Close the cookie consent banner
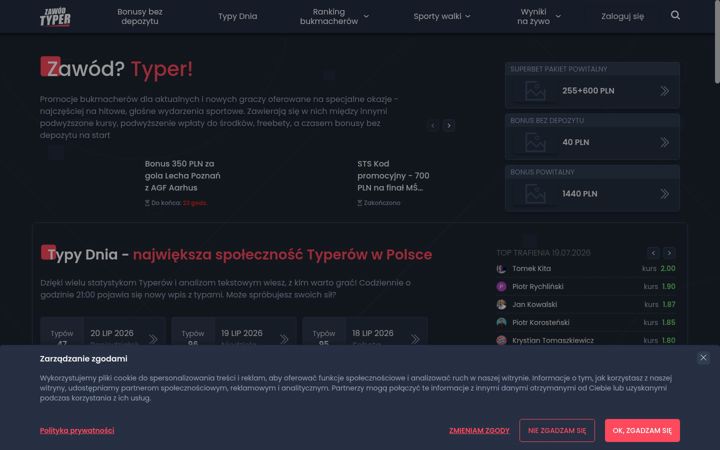Screen dimensions: 720x450 703,358
